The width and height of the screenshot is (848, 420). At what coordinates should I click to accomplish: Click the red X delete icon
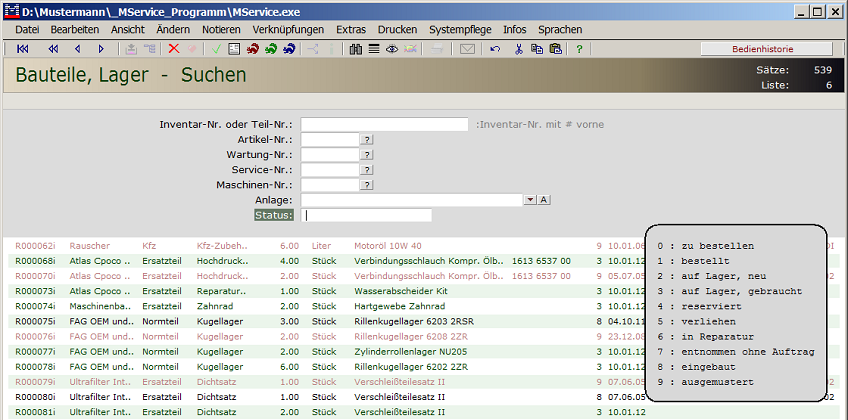pyautogui.click(x=174, y=49)
